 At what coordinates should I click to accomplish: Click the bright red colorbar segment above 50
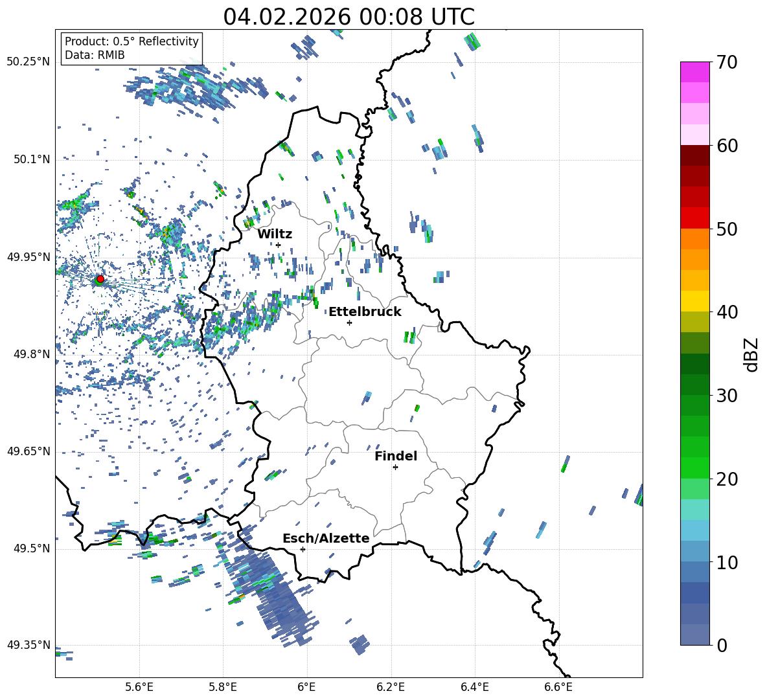coord(695,218)
